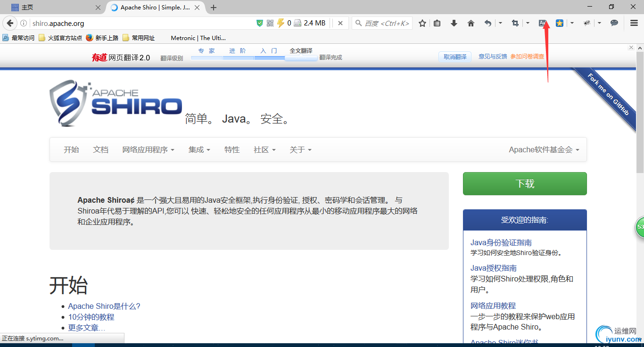Stop loading with the X button

pos(340,23)
